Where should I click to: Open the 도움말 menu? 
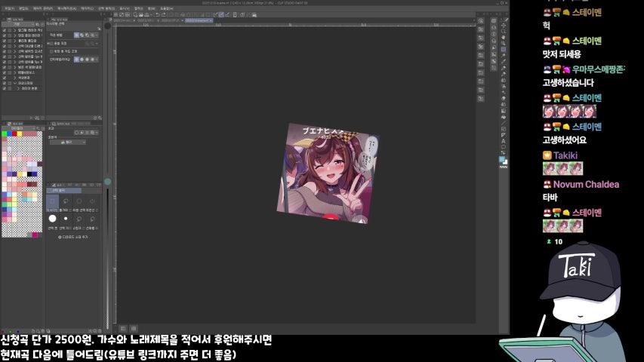pyautogui.click(x=166, y=8)
